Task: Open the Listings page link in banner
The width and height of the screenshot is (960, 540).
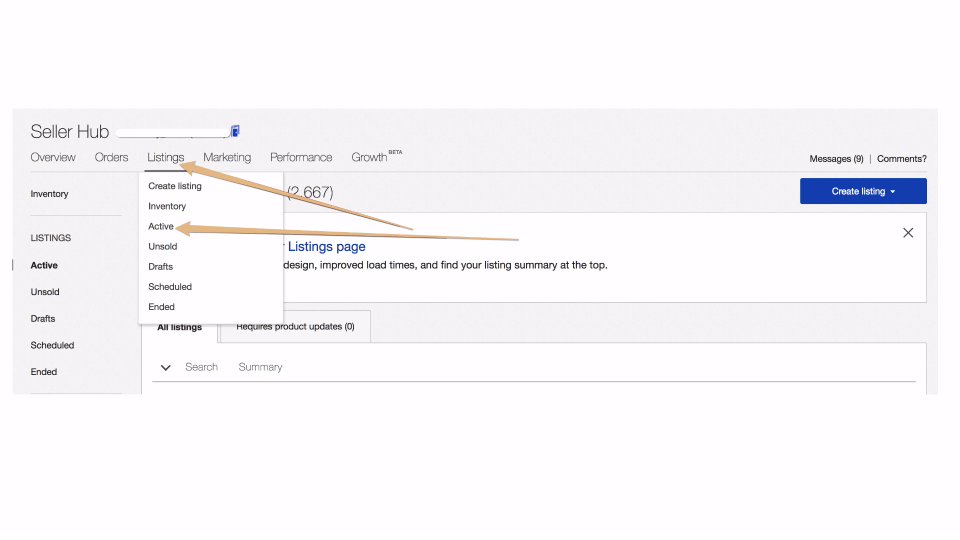Action: pyautogui.click(x=326, y=247)
